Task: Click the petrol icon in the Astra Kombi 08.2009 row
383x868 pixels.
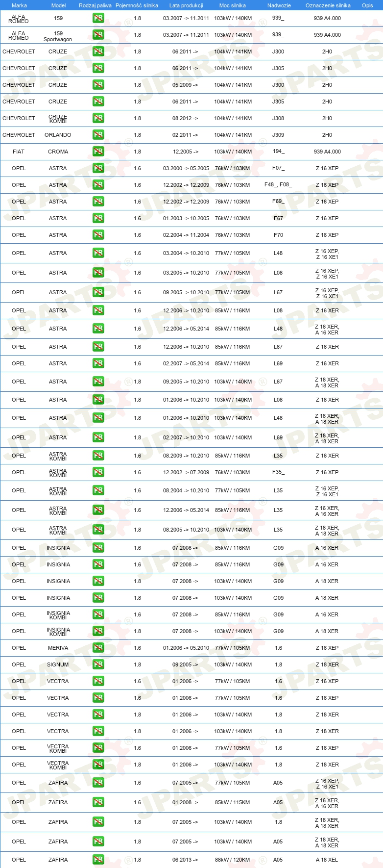Action: (x=98, y=456)
